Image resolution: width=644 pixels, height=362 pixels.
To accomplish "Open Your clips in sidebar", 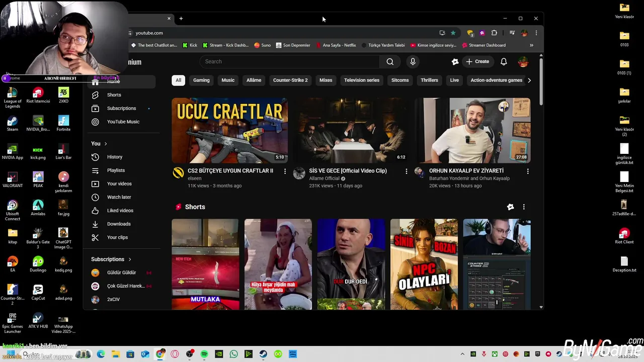I will 117,237.
